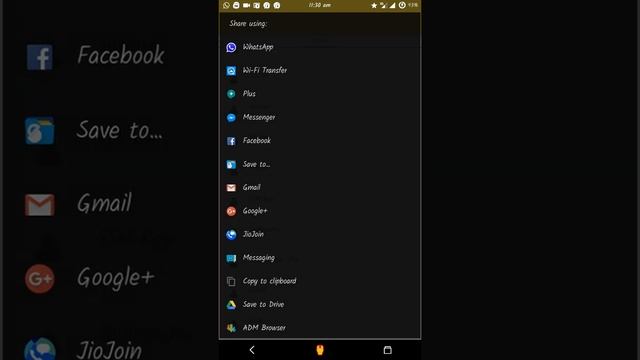
Task: Select small Google+ label in share list
Action: point(255,211)
